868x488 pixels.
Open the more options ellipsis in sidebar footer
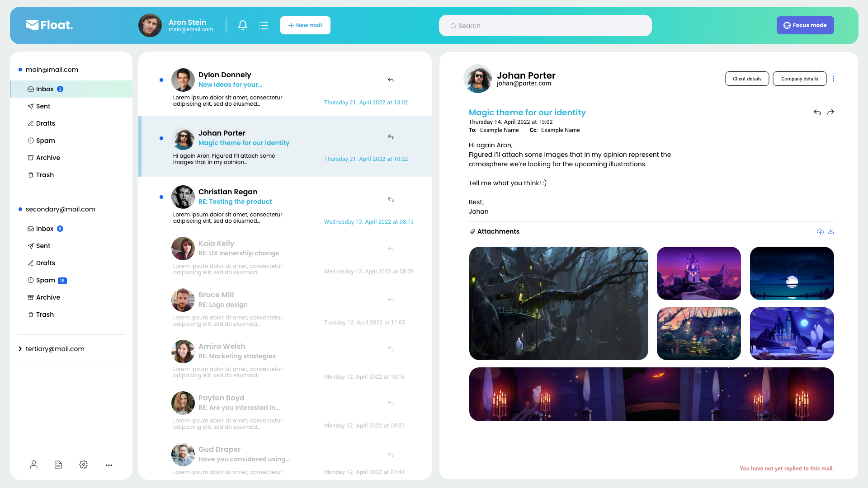coord(109,465)
